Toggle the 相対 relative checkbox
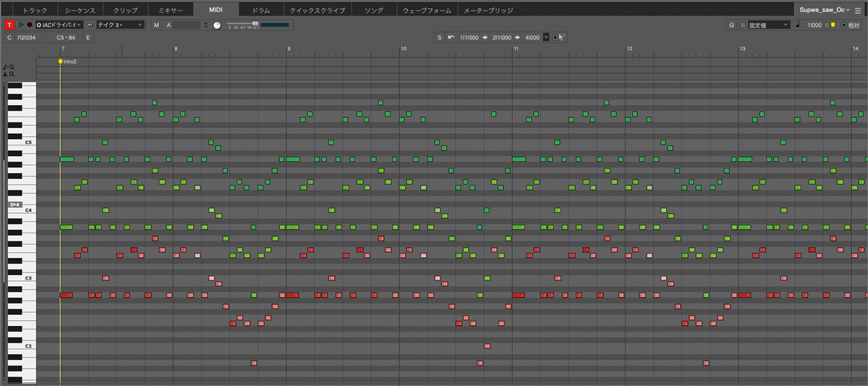This screenshot has width=868, height=386. pos(843,25)
